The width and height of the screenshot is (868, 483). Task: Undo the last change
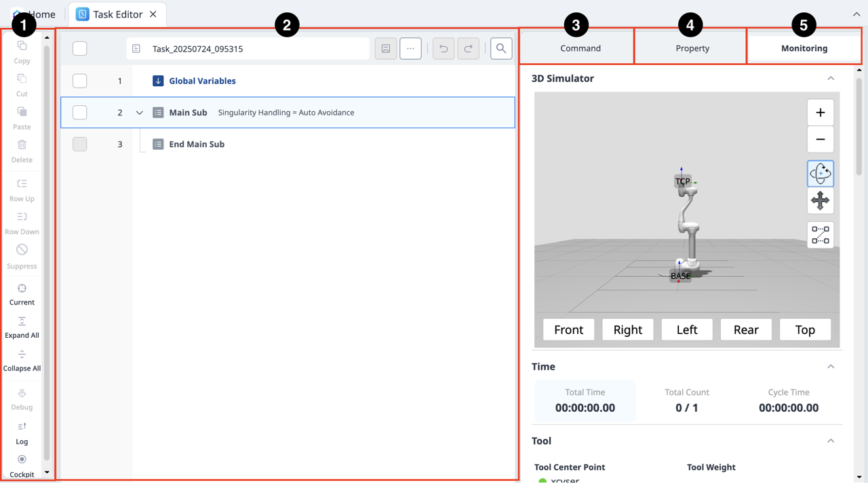tap(443, 48)
